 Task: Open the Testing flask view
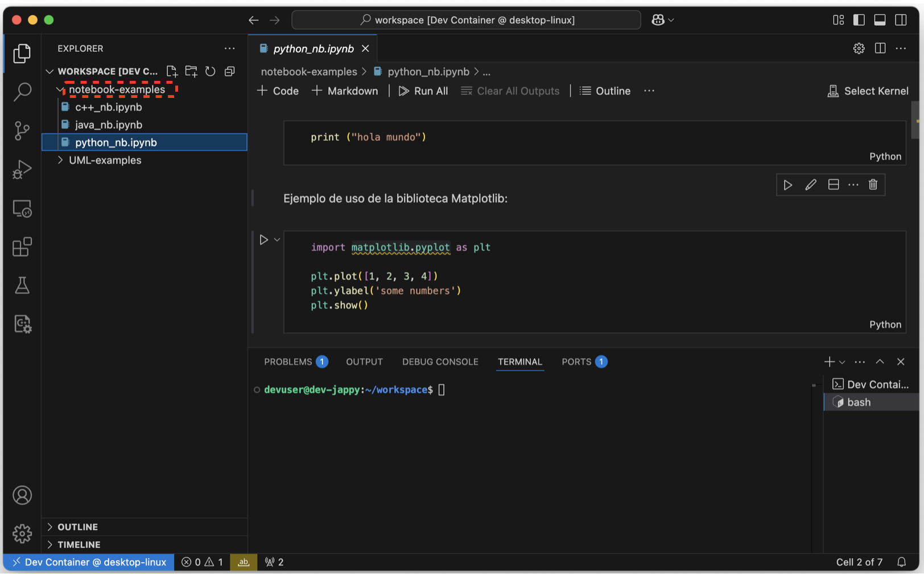22,285
